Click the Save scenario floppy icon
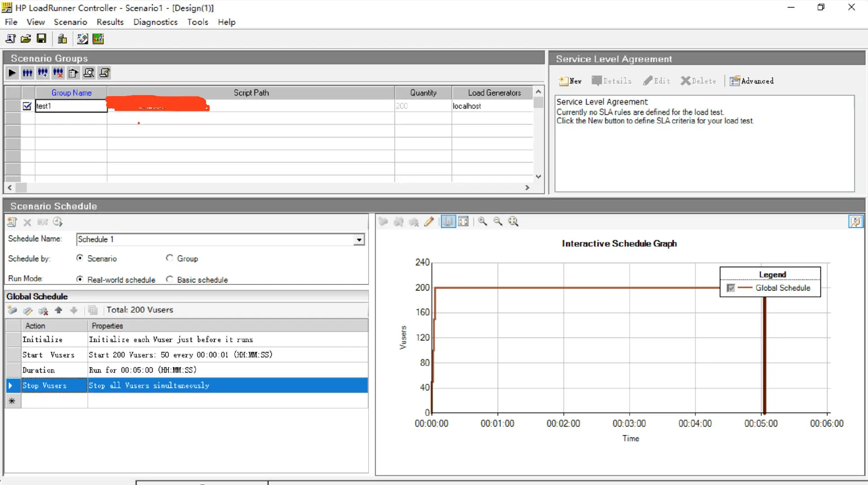This screenshot has height=485, width=868. 41,39
